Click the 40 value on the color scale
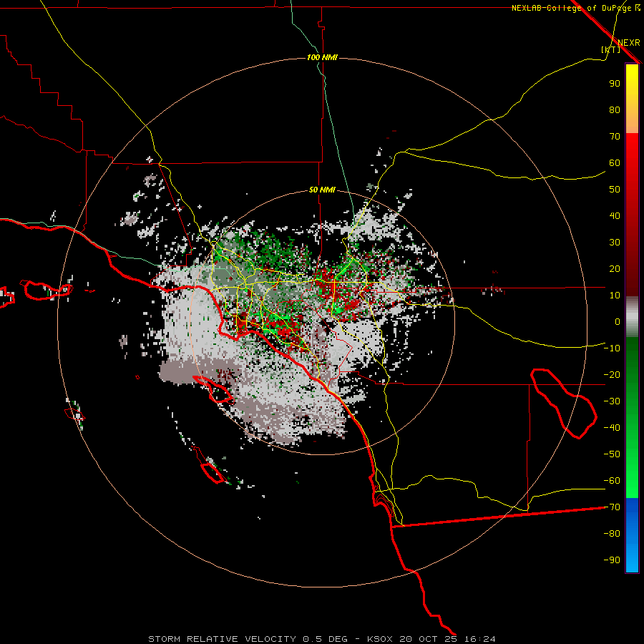Viewport: 644px width, 644px height. click(615, 215)
